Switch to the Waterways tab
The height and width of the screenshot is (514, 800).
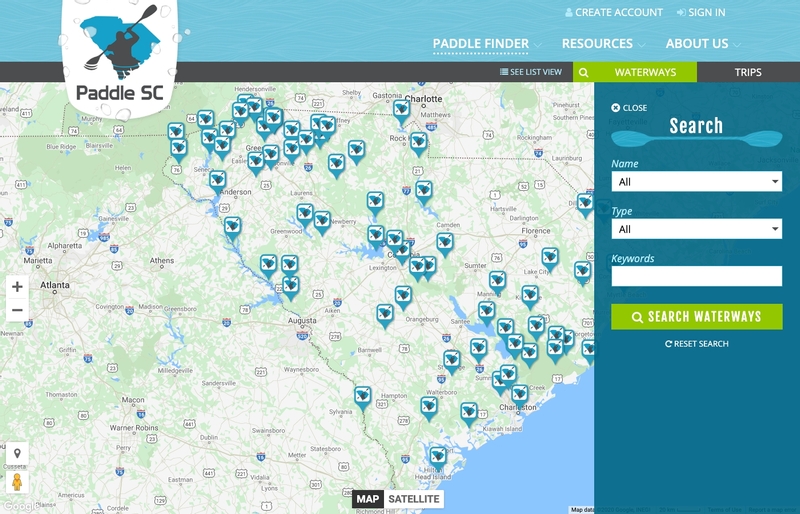tap(645, 72)
